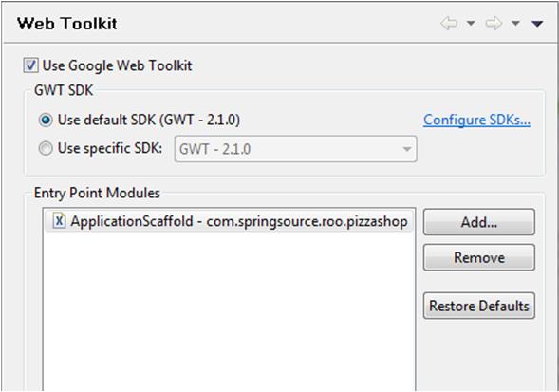Select the Use default SDK radio button
559x392 pixels.
click(46, 121)
